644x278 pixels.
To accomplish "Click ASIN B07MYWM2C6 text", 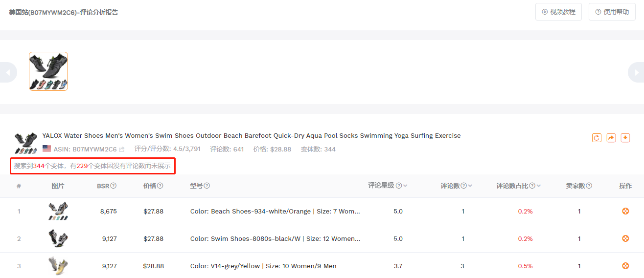I will pyautogui.click(x=85, y=150).
